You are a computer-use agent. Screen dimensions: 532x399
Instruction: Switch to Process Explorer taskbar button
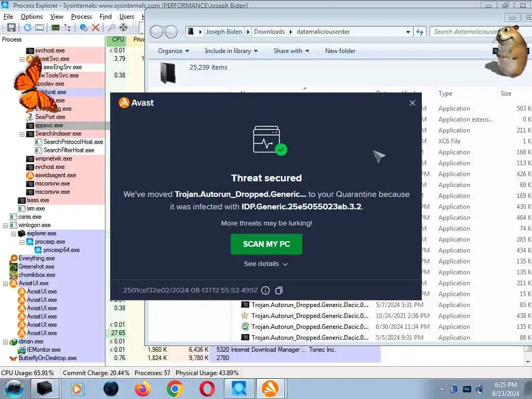pyautogui.click(x=239, y=389)
